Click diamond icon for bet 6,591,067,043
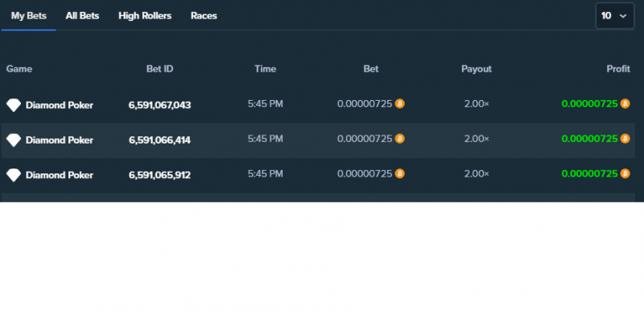This screenshot has height=312, width=644. tap(13, 106)
